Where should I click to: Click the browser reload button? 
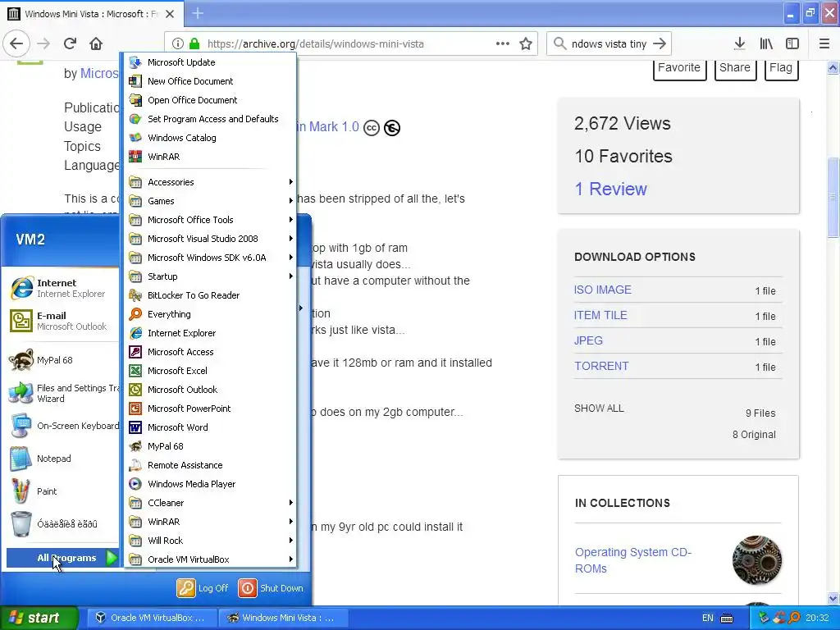coord(70,43)
